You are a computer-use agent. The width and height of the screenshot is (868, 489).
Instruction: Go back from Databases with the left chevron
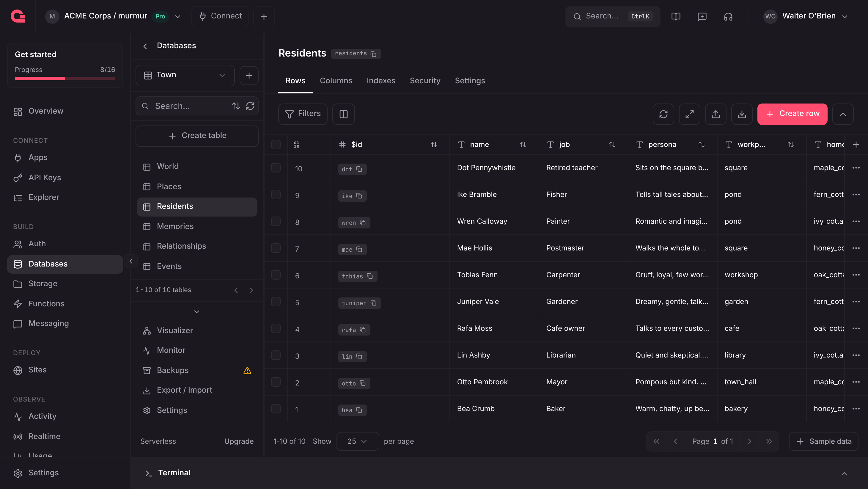[x=145, y=46]
